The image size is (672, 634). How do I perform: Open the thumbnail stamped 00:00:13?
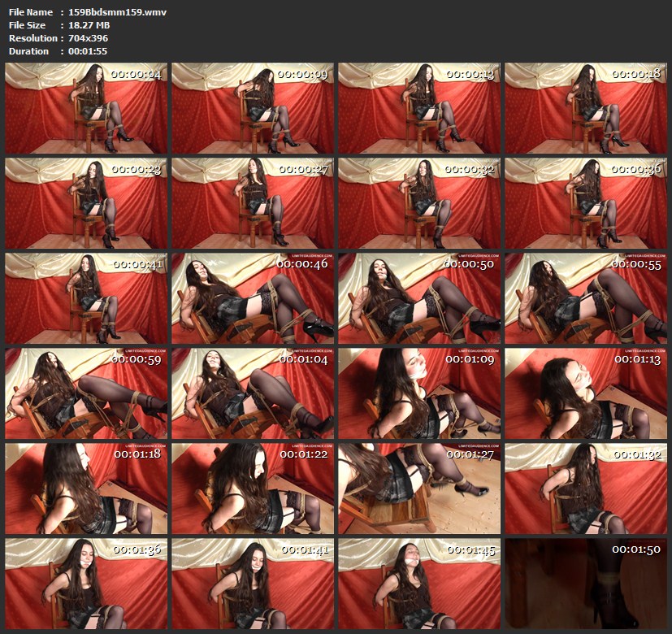click(x=419, y=108)
